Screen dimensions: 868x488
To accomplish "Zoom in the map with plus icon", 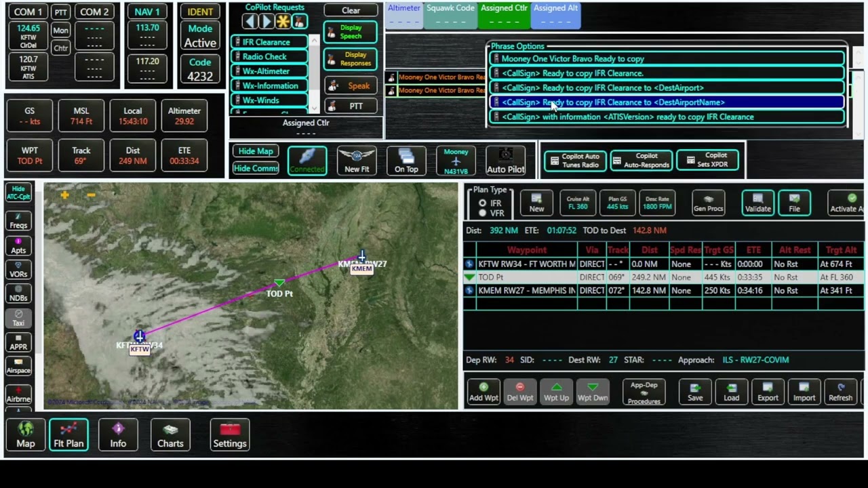I will 64,195.
